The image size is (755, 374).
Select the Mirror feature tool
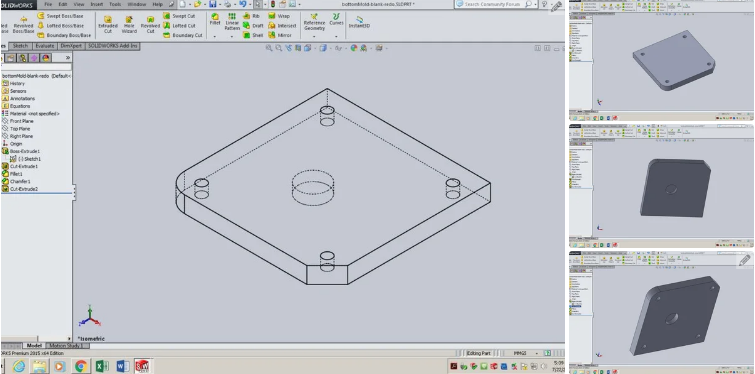[280, 35]
